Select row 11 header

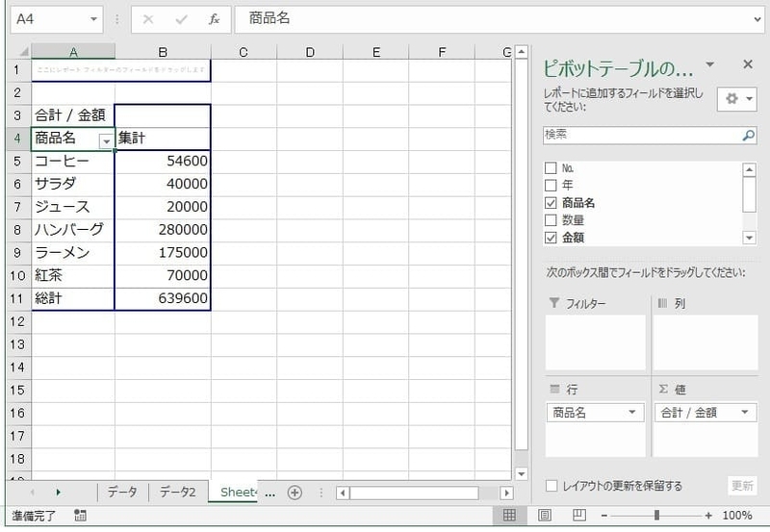(x=17, y=298)
